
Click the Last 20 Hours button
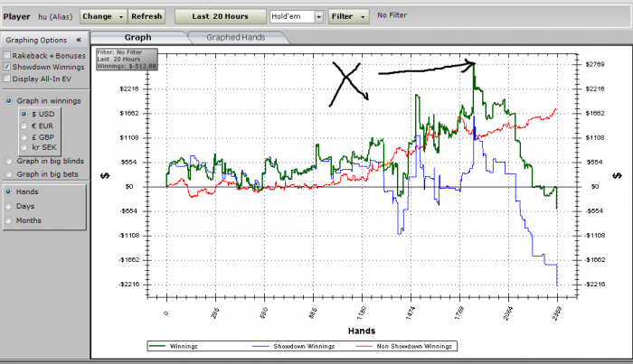220,16
